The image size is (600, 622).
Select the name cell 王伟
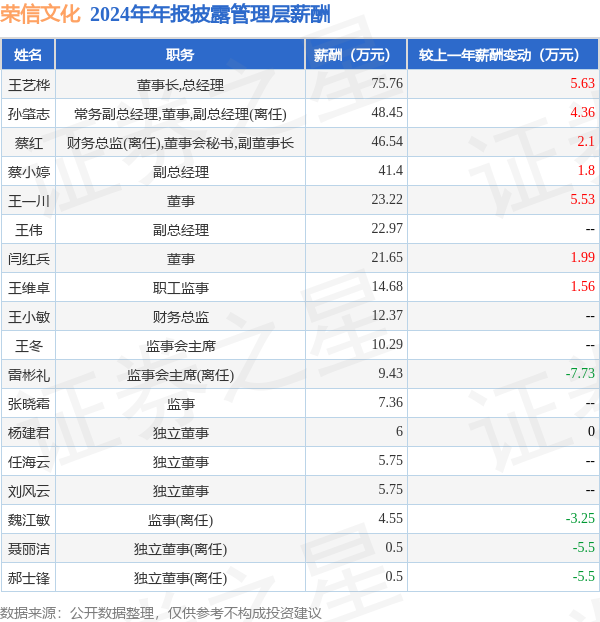29,230
